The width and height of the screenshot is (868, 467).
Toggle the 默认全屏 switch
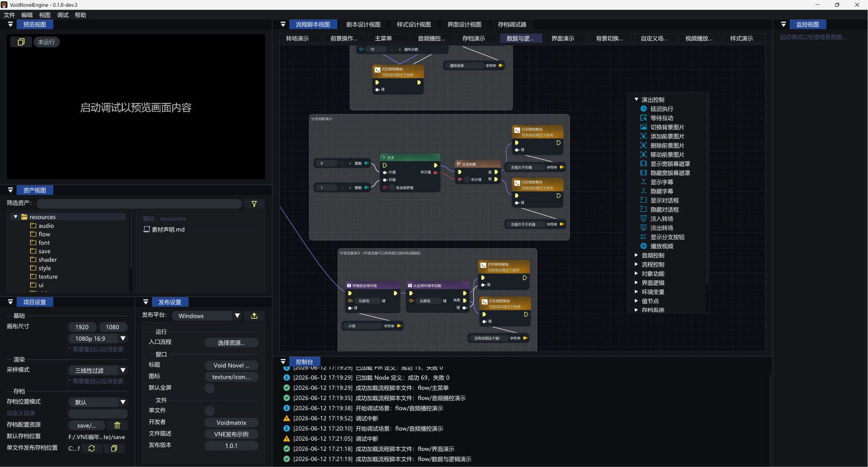[x=210, y=388]
